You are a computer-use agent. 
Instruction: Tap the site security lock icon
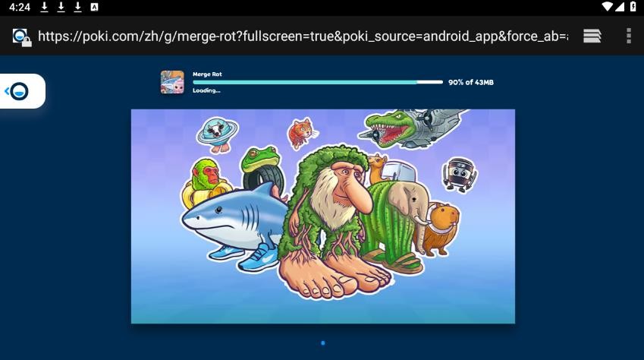click(22, 37)
